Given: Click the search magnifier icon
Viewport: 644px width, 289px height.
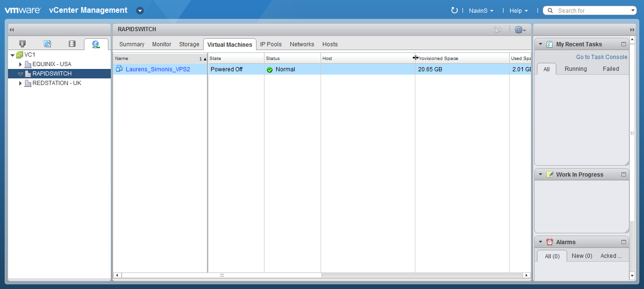Looking at the screenshot, I should (550, 10).
